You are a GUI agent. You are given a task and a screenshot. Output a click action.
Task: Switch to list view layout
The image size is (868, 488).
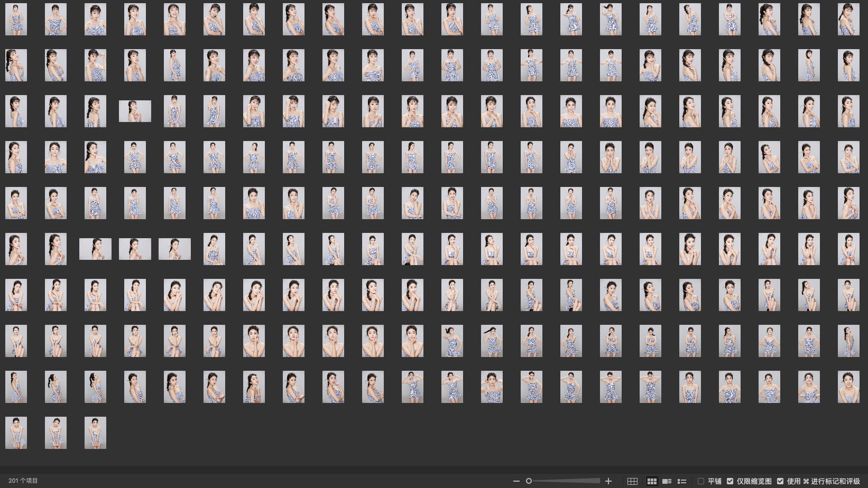[682, 481]
